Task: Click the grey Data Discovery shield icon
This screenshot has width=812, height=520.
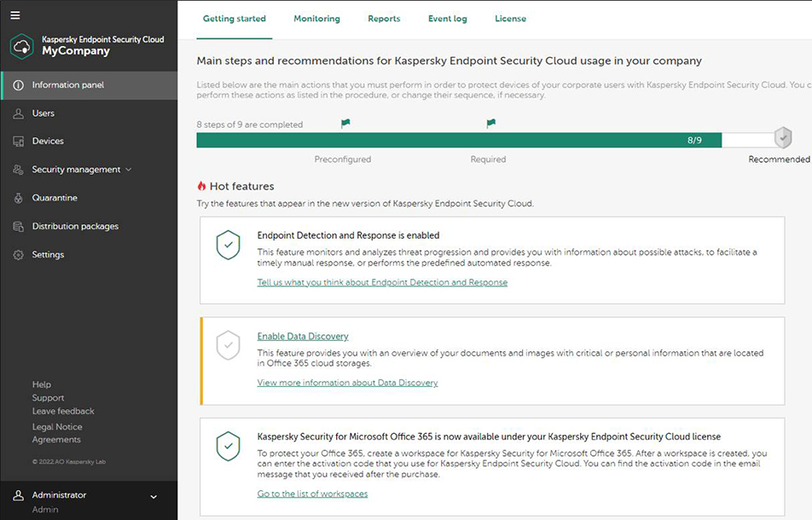Action: tap(228, 345)
